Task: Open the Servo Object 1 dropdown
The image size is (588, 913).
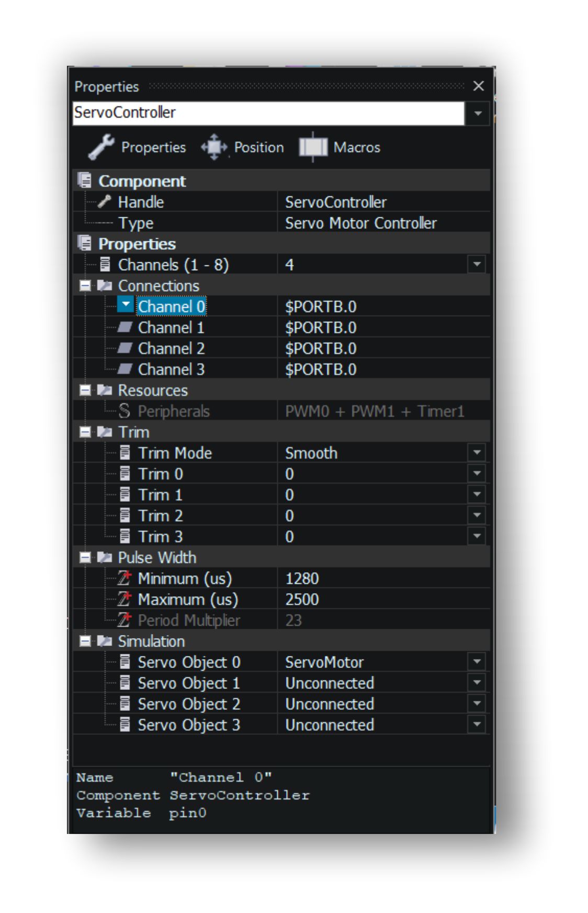Action: coord(477,683)
